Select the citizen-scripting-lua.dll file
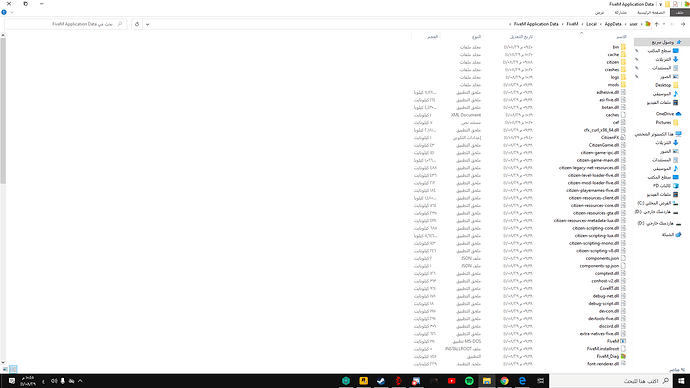Image resolution: width=690 pixels, height=388 pixels. point(600,236)
